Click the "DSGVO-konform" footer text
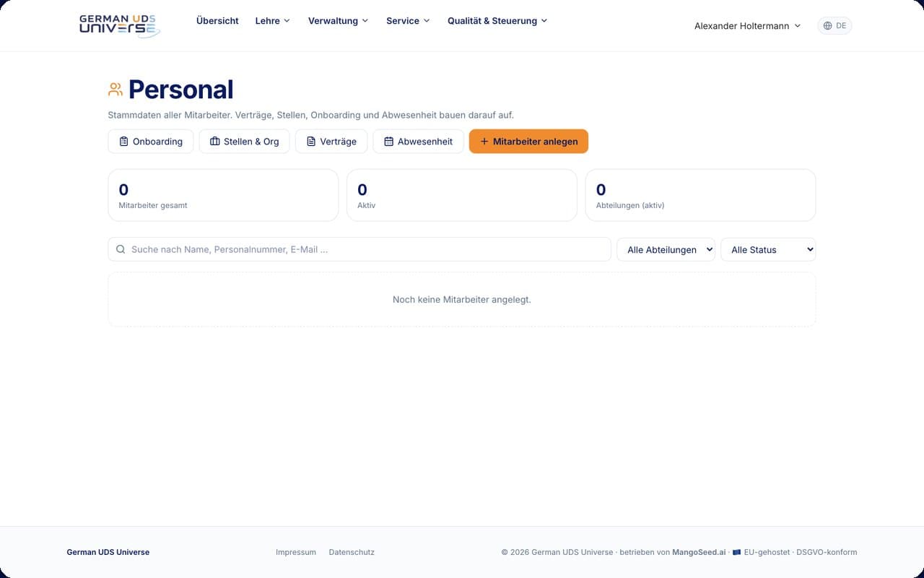Screen dimensions: 924x578 pos(827,552)
